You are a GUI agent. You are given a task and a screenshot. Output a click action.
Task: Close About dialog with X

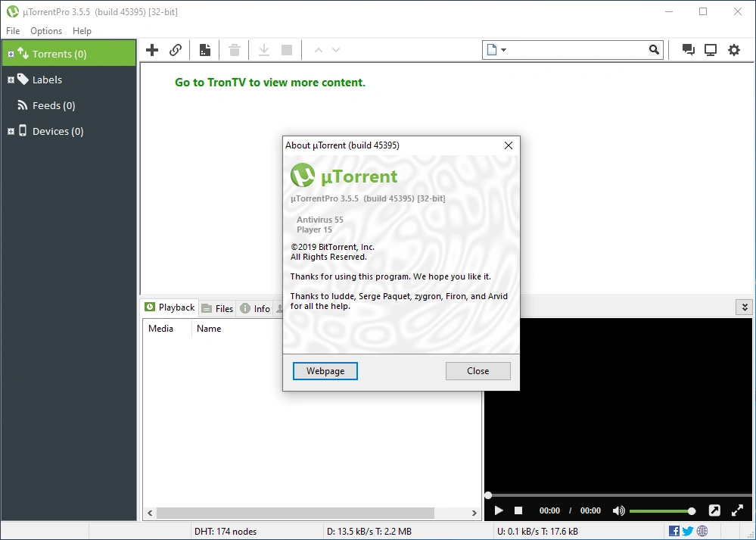pos(509,145)
